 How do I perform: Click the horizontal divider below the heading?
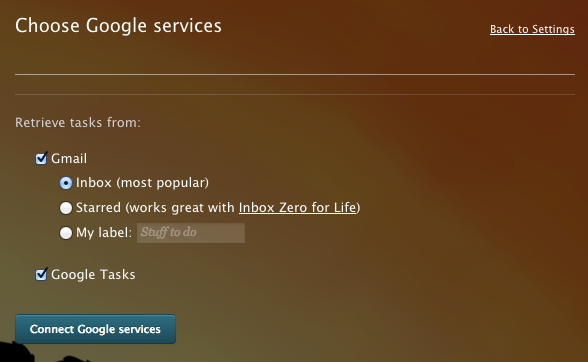[295, 75]
